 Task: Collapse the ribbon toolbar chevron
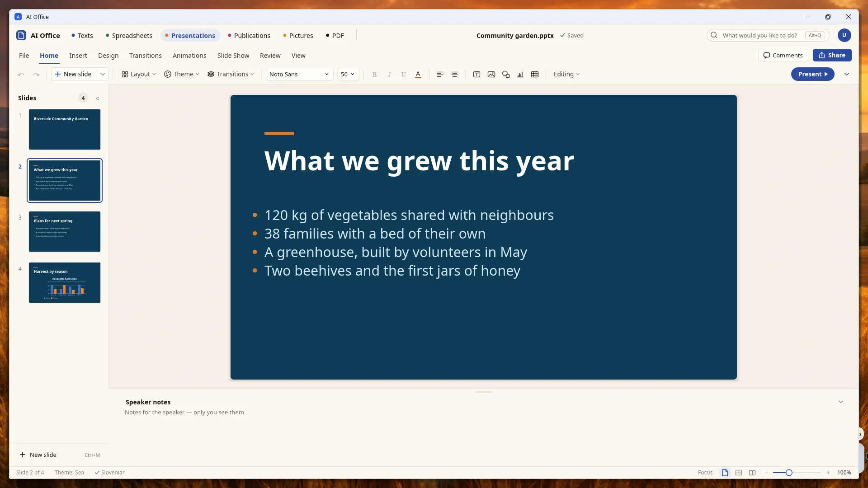click(x=847, y=75)
